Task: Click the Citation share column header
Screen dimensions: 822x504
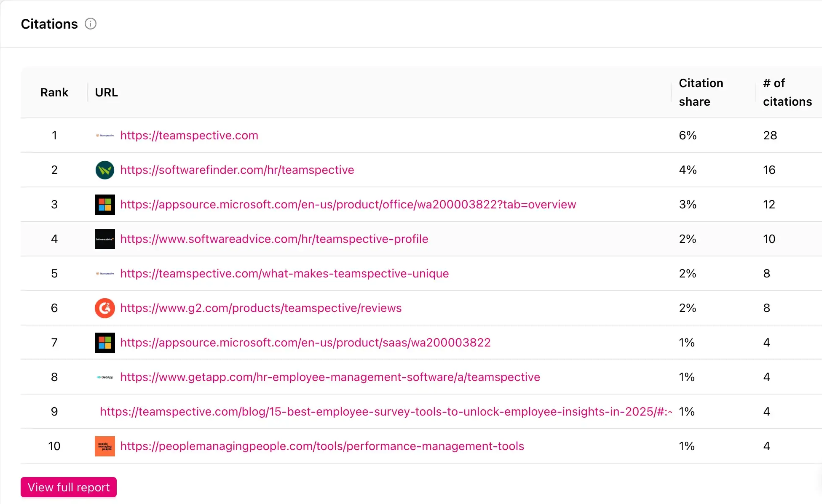Action: click(x=701, y=93)
